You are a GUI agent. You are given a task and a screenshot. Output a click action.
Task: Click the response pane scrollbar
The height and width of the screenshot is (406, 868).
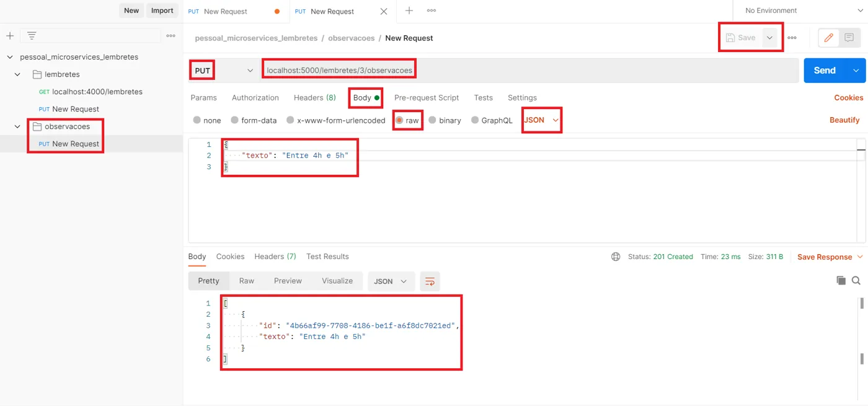pyautogui.click(x=862, y=332)
